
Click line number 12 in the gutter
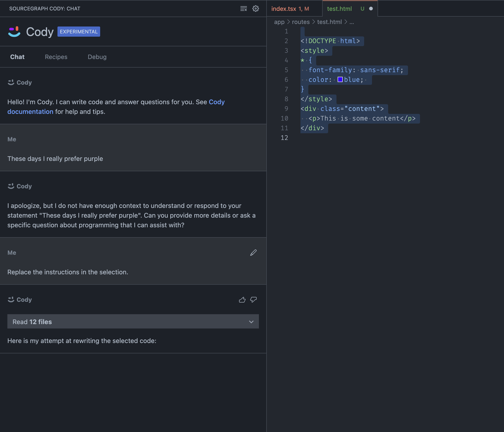pos(284,138)
